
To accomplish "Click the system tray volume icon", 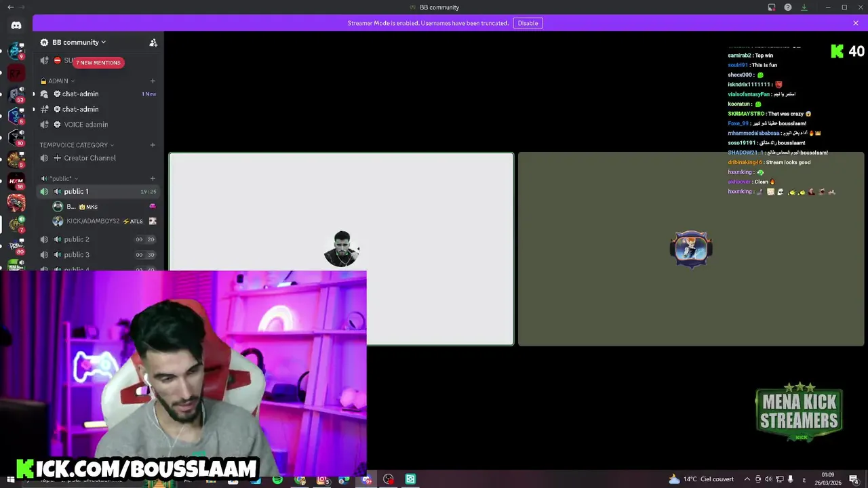I will (768, 479).
